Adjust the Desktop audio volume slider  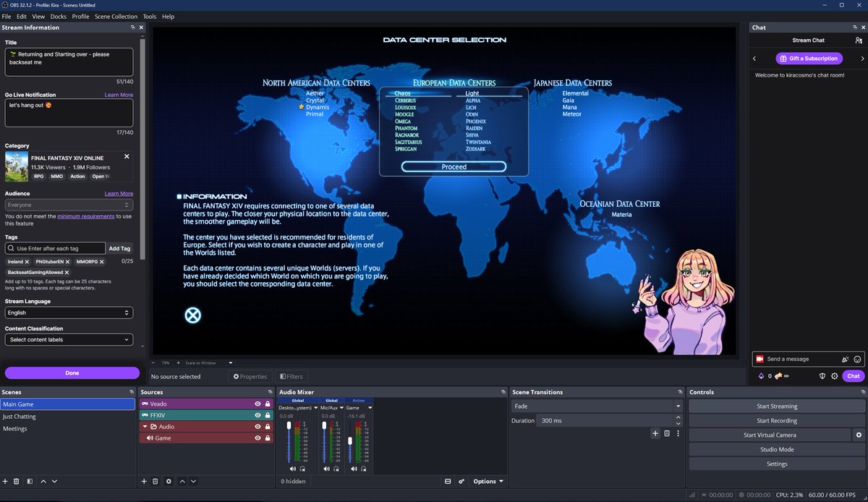click(x=289, y=443)
